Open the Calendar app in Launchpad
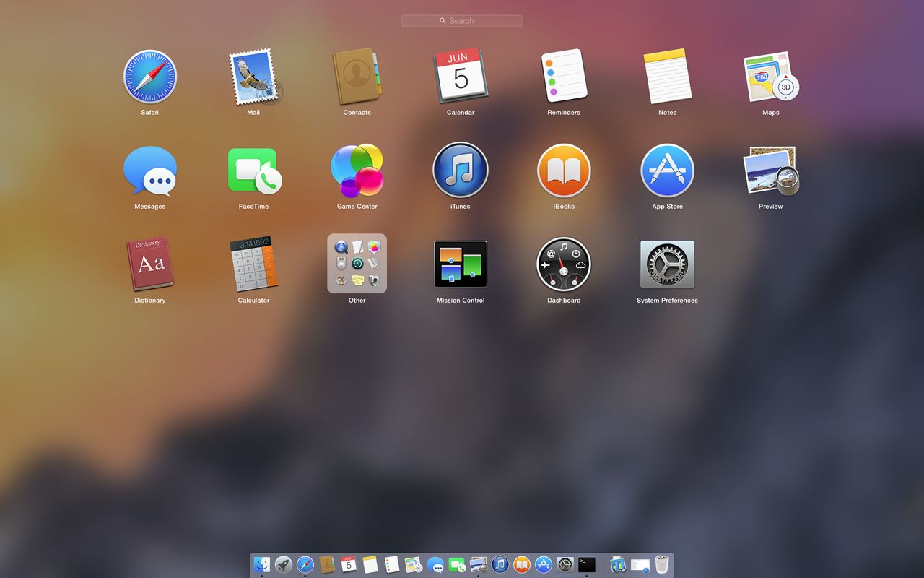Screen dimensions: 924x578 coord(461,77)
